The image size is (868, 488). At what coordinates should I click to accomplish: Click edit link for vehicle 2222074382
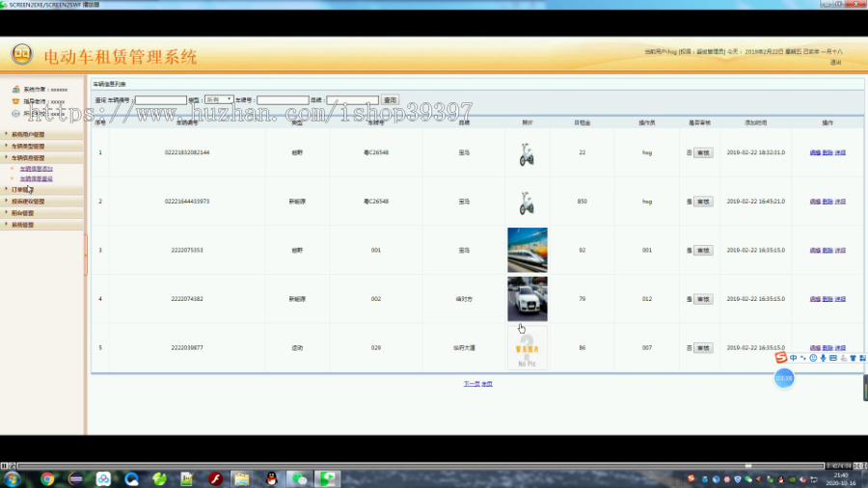pyautogui.click(x=815, y=299)
